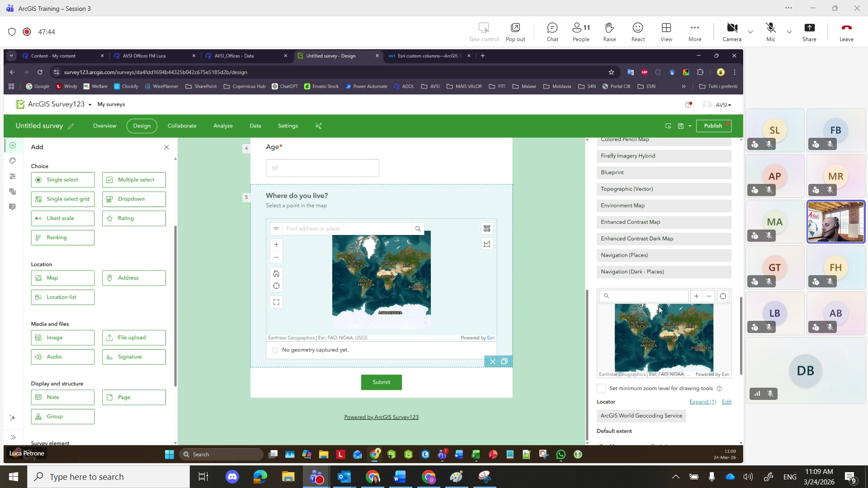Enable set minimum zoom level checkbox
Viewport: 868px width, 488px height.
pos(601,389)
